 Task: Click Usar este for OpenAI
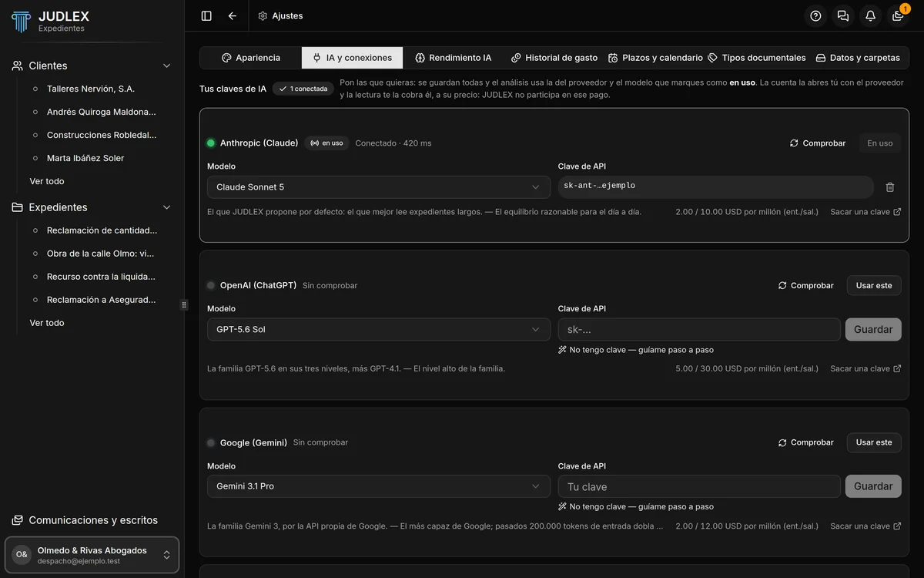pyautogui.click(x=874, y=285)
